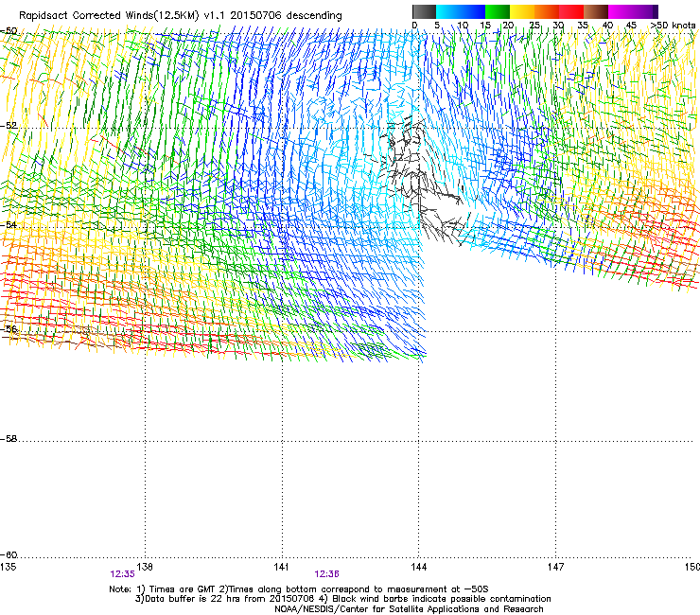
Task: Click the '25' legend scale label
Action: pyautogui.click(x=534, y=26)
